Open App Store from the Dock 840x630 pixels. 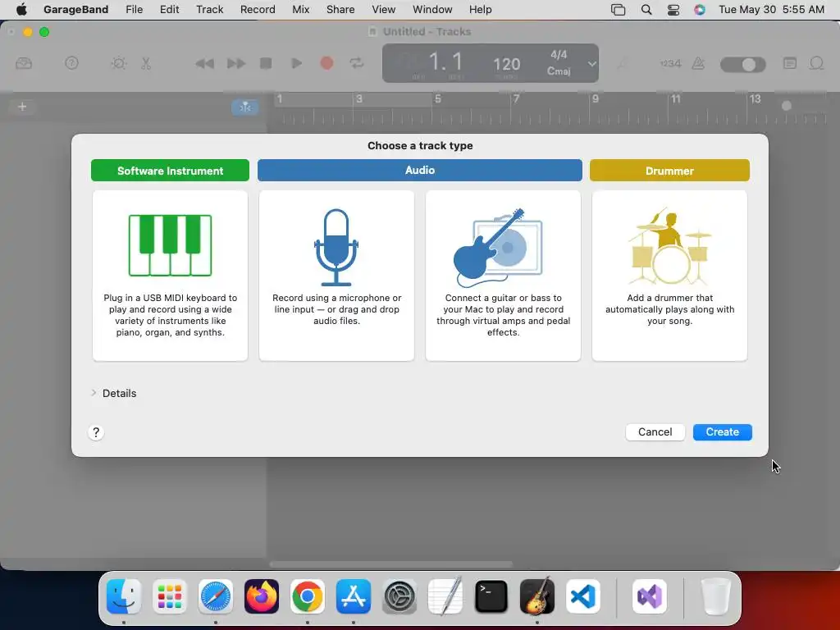tap(354, 596)
